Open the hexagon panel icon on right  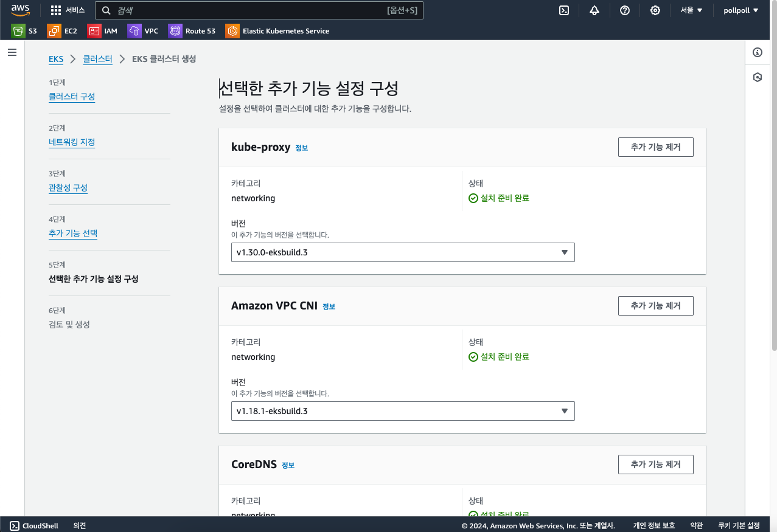tap(758, 77)
